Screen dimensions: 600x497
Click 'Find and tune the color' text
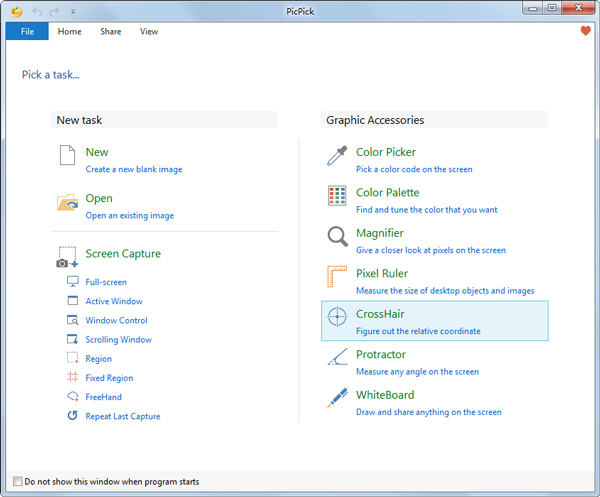coord(427,210)
